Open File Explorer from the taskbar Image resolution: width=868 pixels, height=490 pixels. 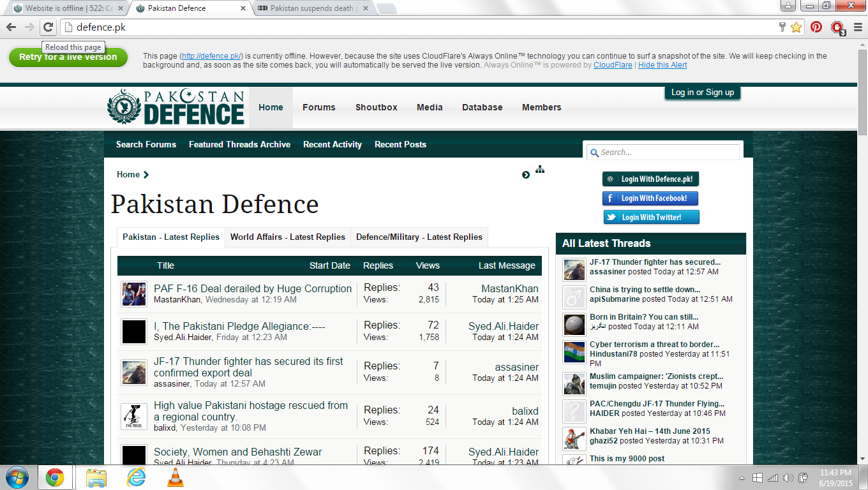96,477
